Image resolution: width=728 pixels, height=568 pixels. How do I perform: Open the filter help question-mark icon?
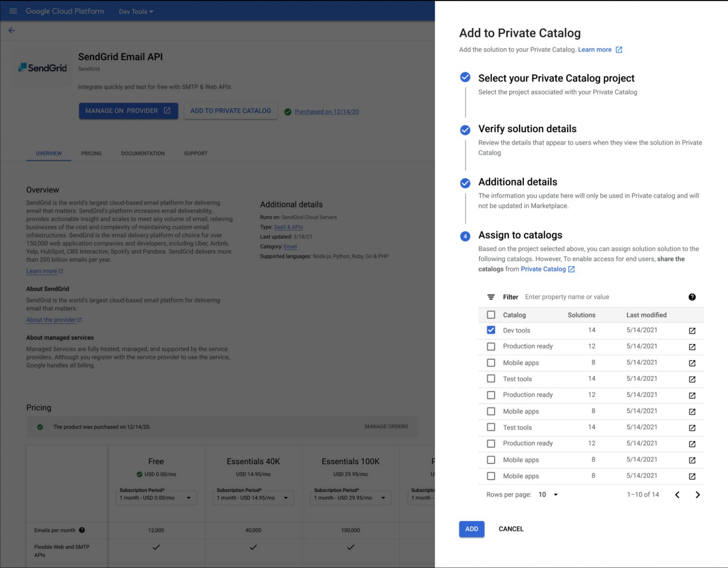(x=692, y=297)
